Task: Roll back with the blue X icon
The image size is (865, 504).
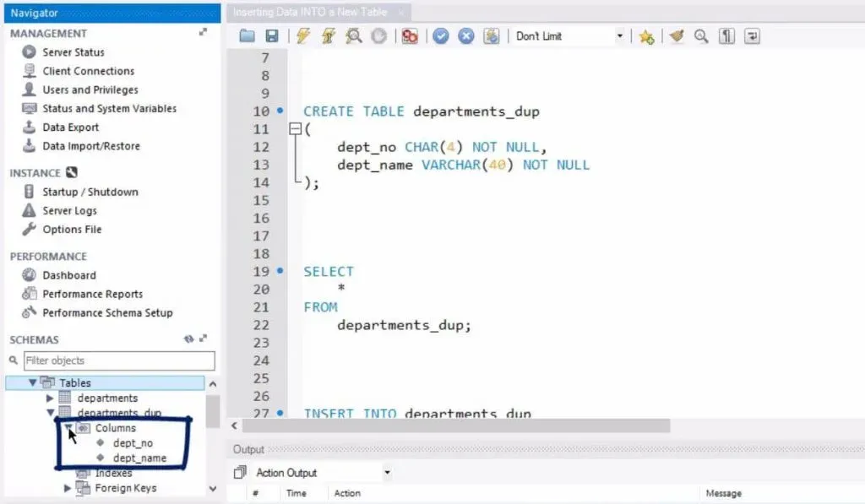Action: pos(465,36)
